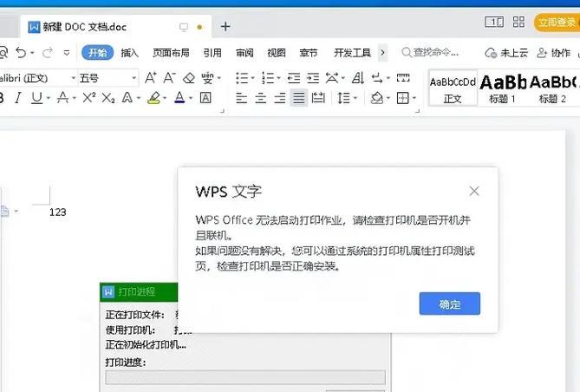Click the 查找命令 search field
This screenshot has height=392, width=580.
[x=430, y=53]
